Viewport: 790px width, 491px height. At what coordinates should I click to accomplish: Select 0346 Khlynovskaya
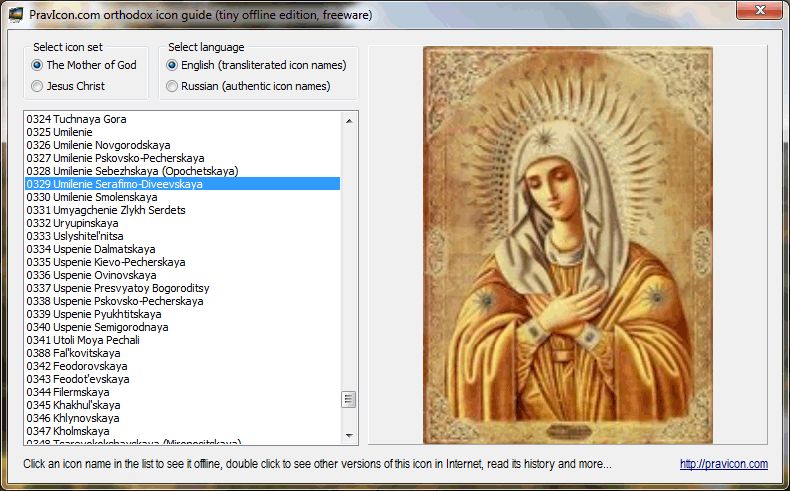click(182, 418)
